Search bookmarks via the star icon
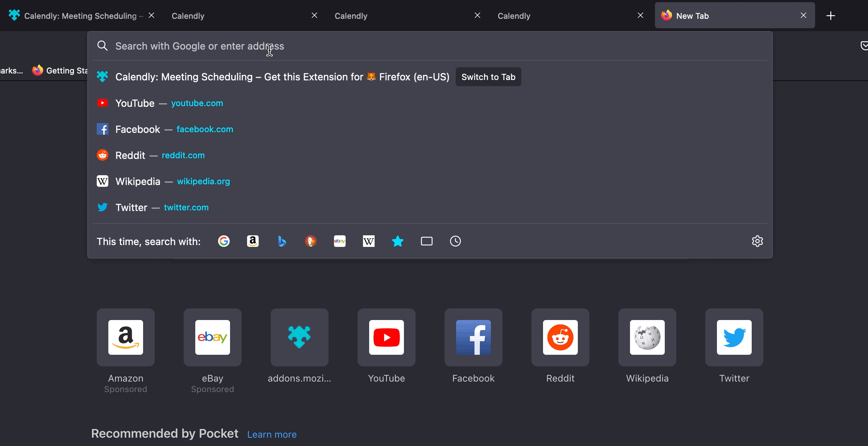 (x=398, y=241)
